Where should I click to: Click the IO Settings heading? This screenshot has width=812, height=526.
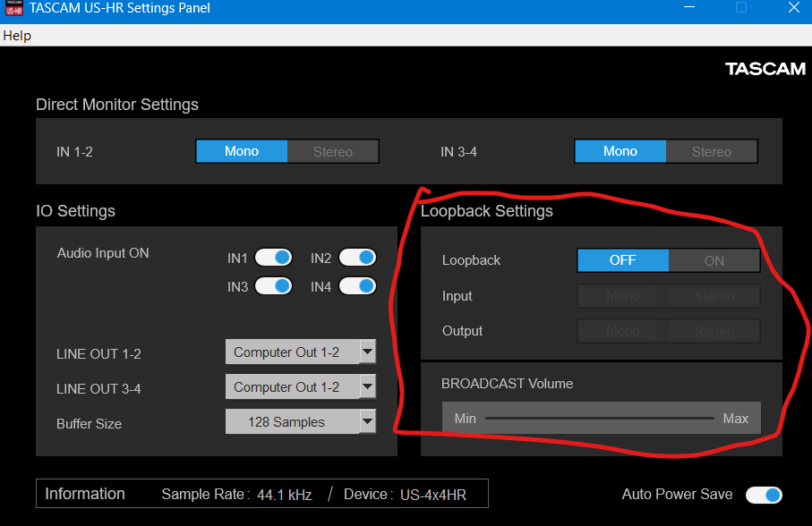point(75,211)
